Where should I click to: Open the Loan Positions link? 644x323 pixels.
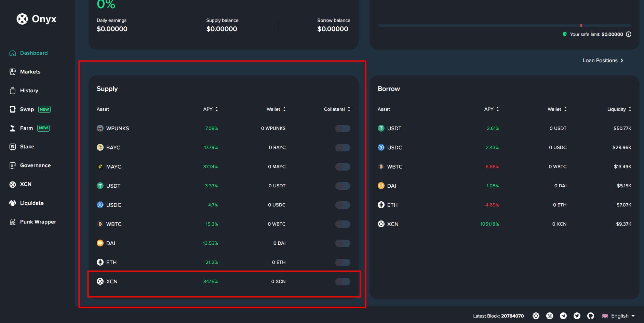pyautogui.click(x=603, y=60)
